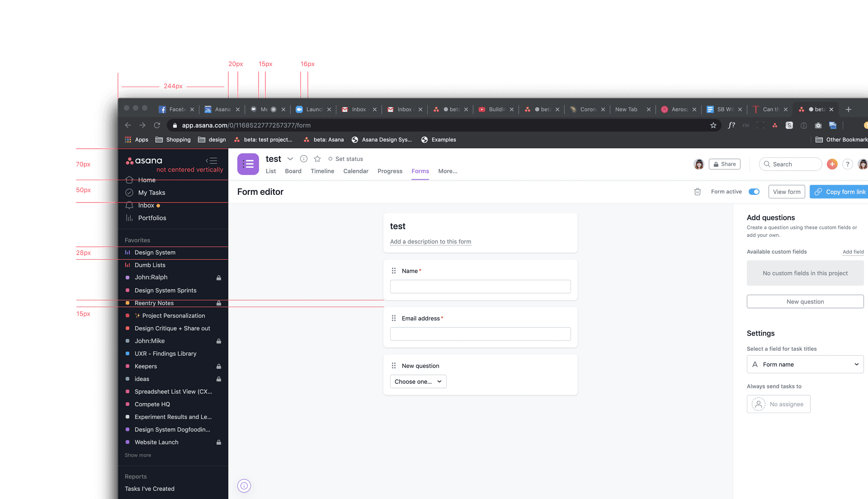Click the Copy form link button
The width and height of the screenshot is (868, 499).
[x=840, y=192]
